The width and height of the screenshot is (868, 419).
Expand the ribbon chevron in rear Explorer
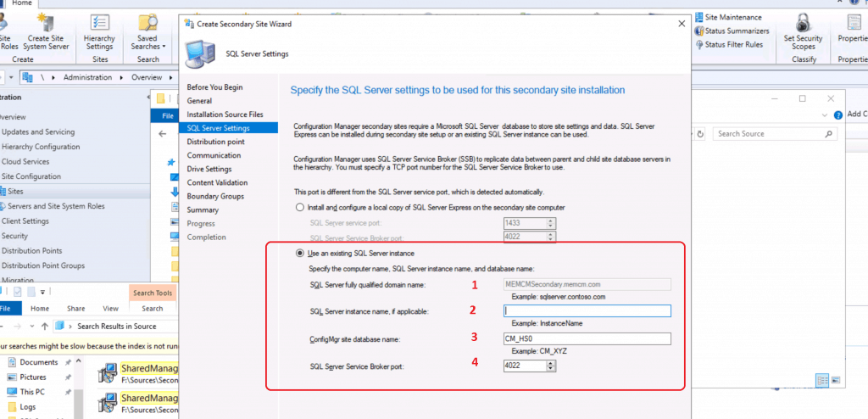pyautogui.click(x=825, y=115)
